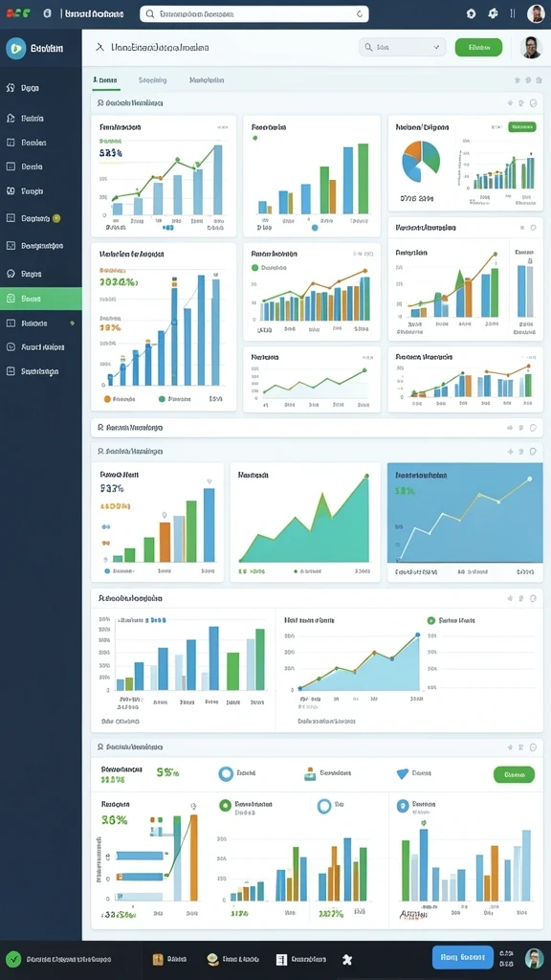Click the gear icon in top dark bar
551x980 pixels.
493,13
